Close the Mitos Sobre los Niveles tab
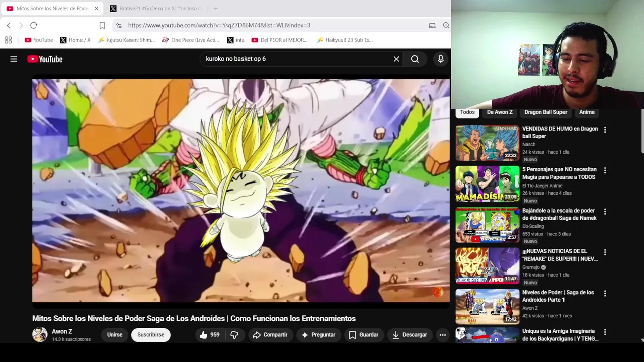The height and width of the screenshot is (362, 644). (97, 9)
